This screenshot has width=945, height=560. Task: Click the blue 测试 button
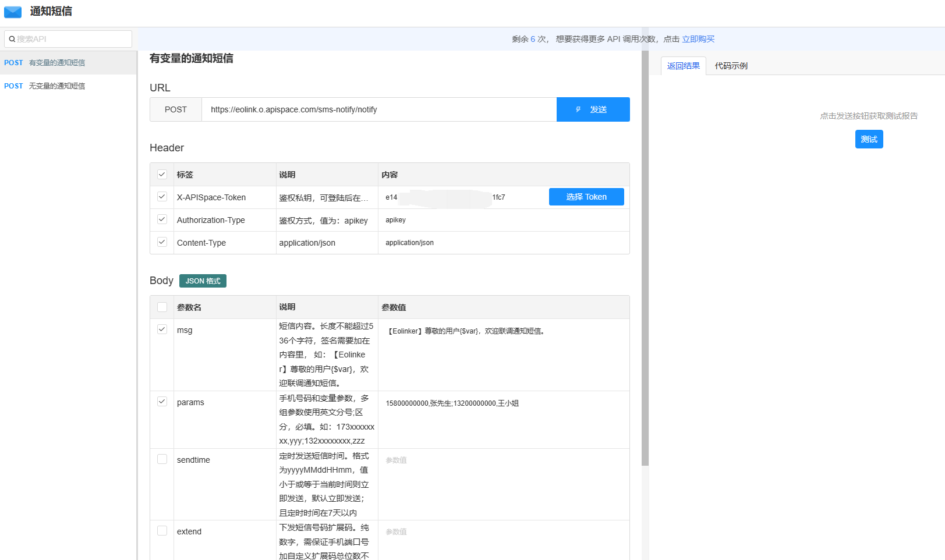[x=869, y=139]
